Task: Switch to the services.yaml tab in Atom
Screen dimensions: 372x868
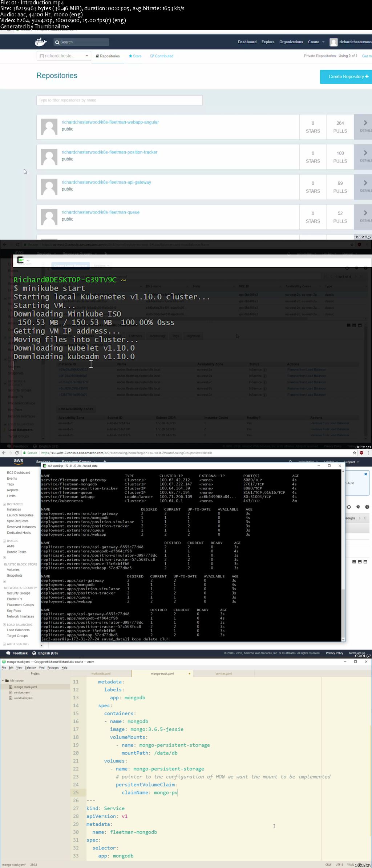Action: pyautogui.click(x=223, y=674)
